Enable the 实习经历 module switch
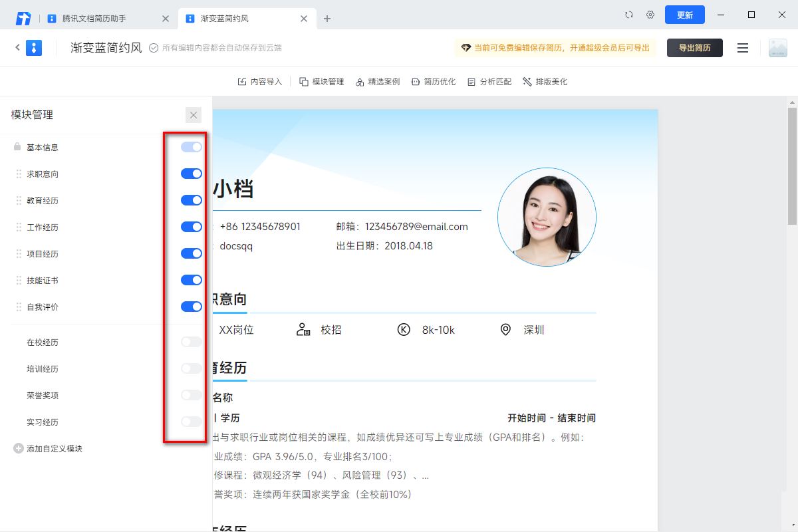 point(192,422)
